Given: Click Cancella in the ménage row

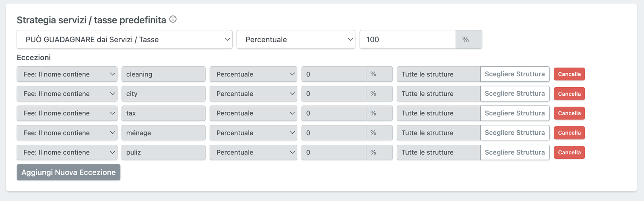Looking at the screenshot, I should tap(569, 133).
